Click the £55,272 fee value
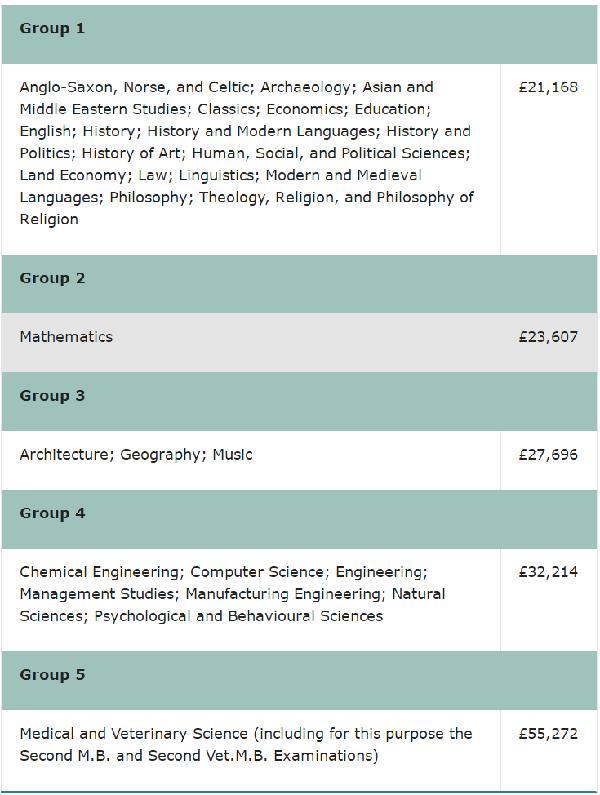Viewport: 600px width, 795px height. pyautogui.click(x=548, y=734)
